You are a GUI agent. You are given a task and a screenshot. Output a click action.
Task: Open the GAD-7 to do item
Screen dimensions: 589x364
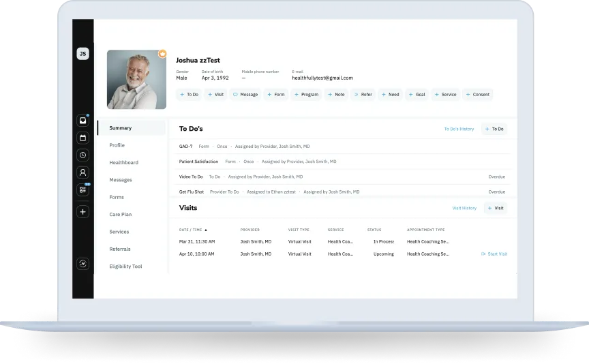coord(343,147)
